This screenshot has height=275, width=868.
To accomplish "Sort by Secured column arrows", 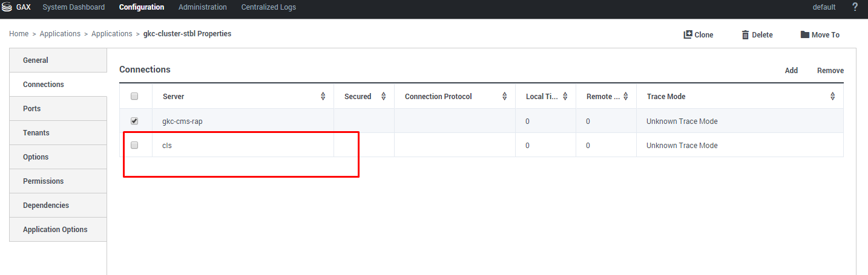I will pos(383,97).
